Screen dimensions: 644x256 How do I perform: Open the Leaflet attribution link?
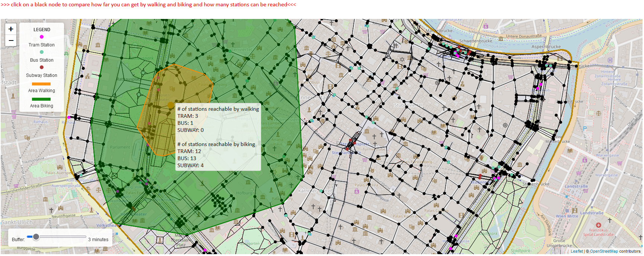(x=577, y=251)
